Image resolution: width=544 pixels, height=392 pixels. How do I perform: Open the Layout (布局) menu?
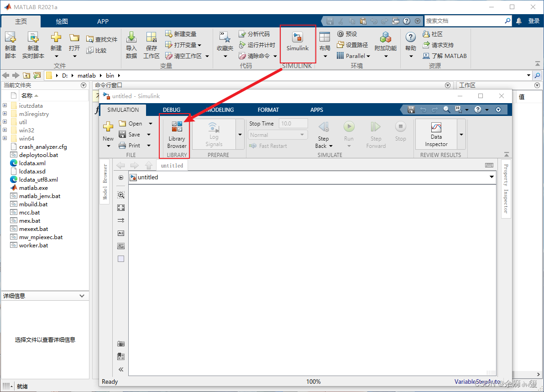tap(325, 45)
